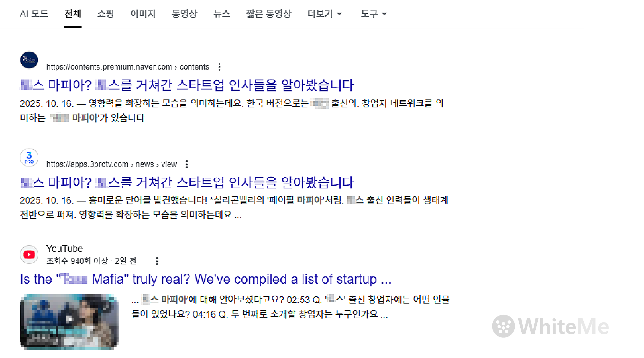Open the Naver Premium article headline link
Viewport: 644px width, 358px height.
(x=187, y=85)
